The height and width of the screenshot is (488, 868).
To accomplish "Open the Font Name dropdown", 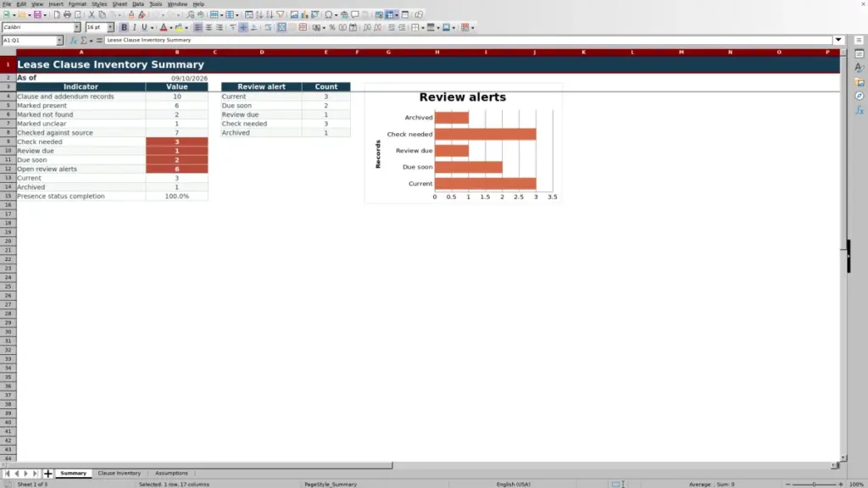I will pos(77,27).
